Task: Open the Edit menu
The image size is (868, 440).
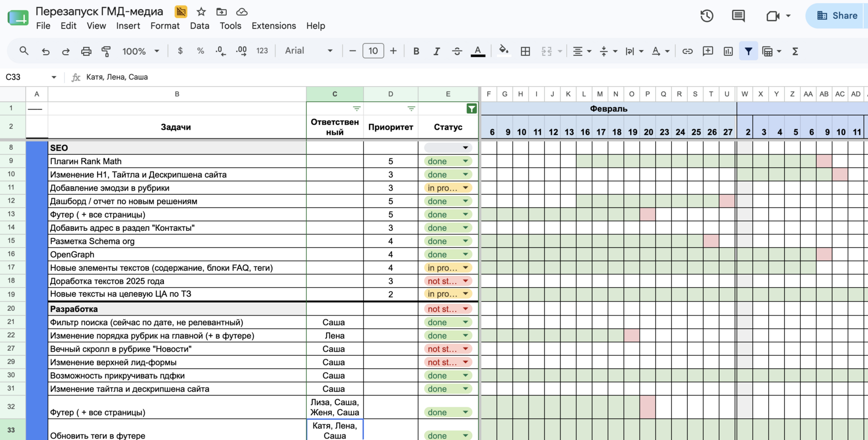Action: (x=68, y=26)
